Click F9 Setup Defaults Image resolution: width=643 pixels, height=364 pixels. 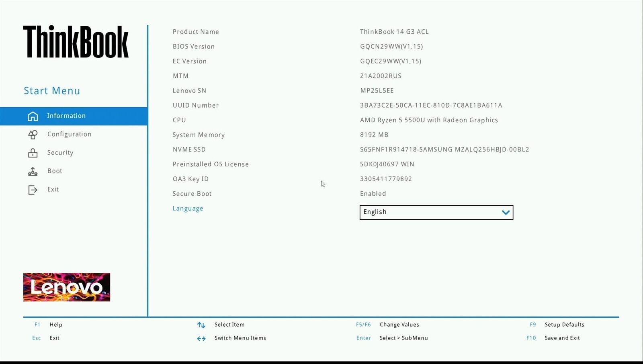coord(557,325)
